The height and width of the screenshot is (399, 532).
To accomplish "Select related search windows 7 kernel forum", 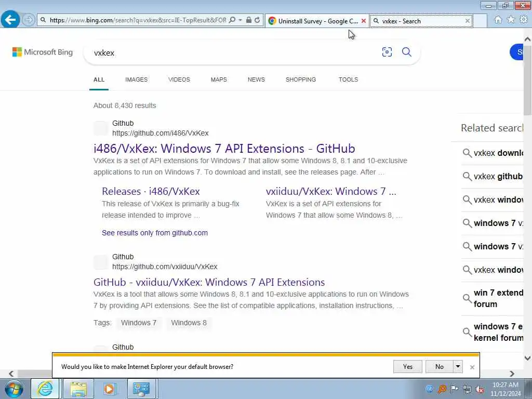I will 493,332.
